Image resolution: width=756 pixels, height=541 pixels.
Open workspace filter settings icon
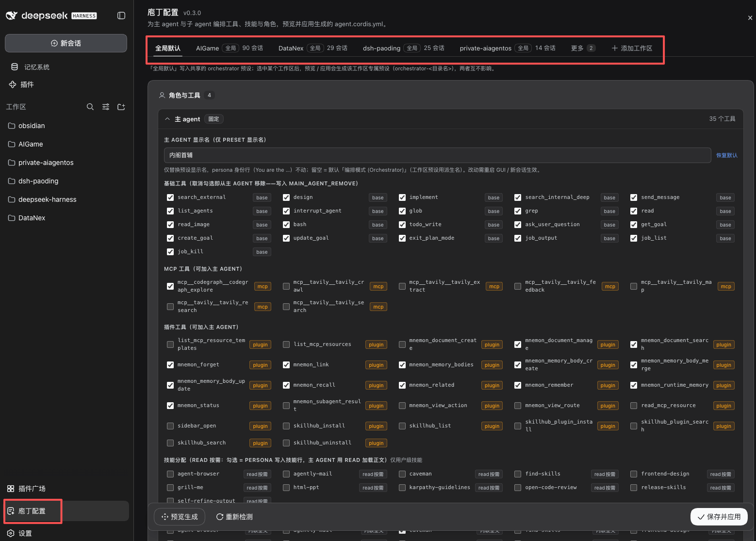coord(106,107)
